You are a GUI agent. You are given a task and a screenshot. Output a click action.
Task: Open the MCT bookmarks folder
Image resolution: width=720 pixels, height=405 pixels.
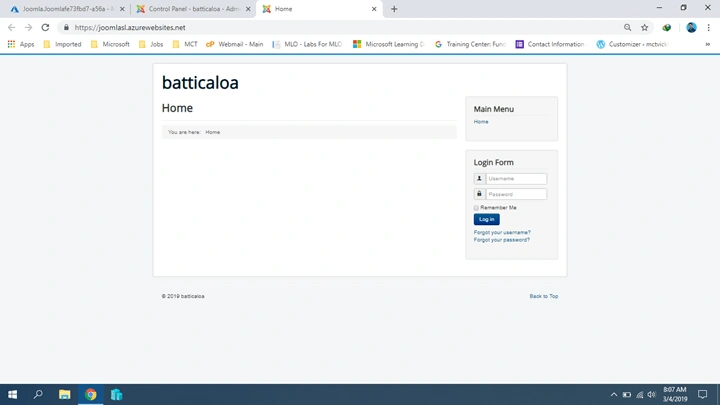(x=185, y=44)
